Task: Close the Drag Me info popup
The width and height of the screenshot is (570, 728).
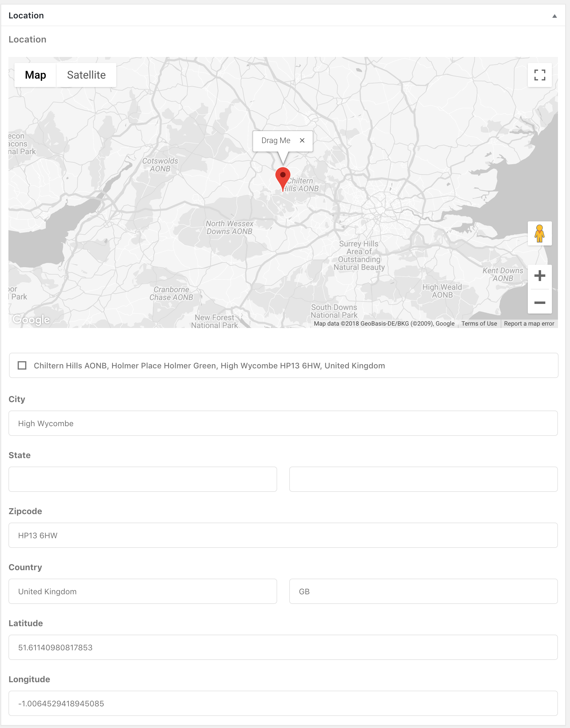Action: [302, 140]
